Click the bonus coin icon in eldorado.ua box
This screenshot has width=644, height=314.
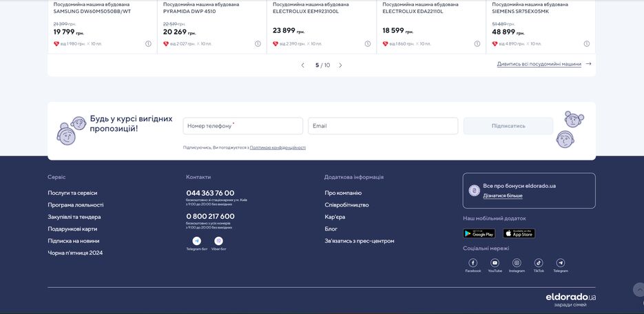pyautogui.click(x=475, y=191)
